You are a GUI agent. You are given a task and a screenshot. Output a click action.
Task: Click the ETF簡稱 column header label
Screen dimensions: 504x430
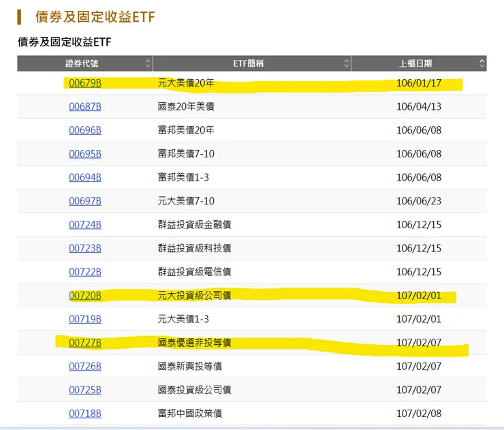click(x=249, y=63)
